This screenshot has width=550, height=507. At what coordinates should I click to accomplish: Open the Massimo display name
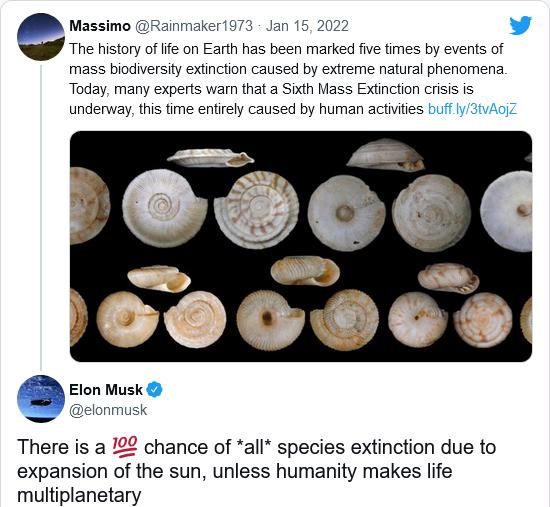[x=100, y=26]
